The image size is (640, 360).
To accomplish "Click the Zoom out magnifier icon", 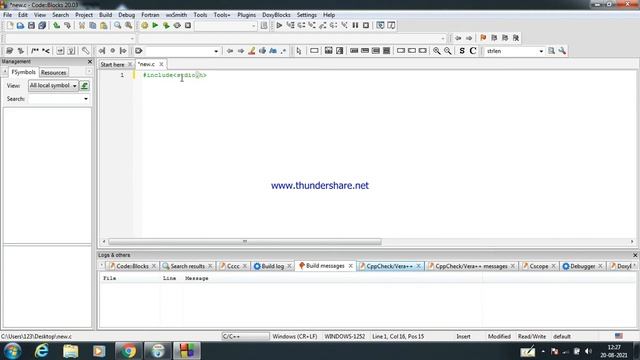I will click(448, 51).
